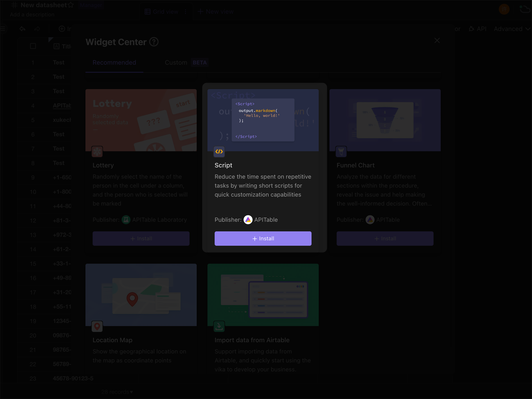
Task: Click the Location Map pin icon badge
Action: 97,326
